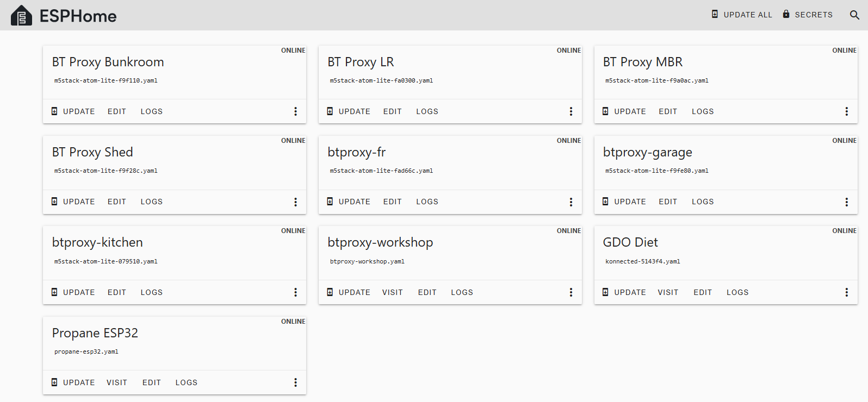Open the Secrets editor

(x=808, y=15)
